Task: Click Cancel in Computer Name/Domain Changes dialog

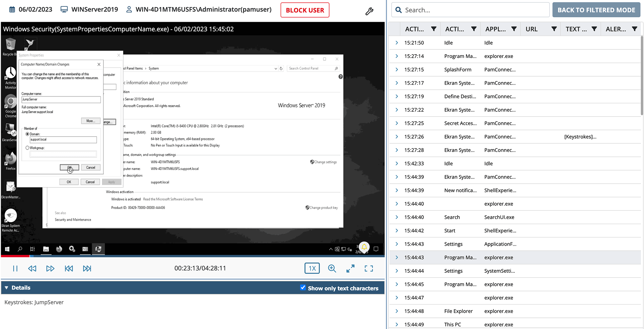Action: pyautogui.click(x=90, y=167)
